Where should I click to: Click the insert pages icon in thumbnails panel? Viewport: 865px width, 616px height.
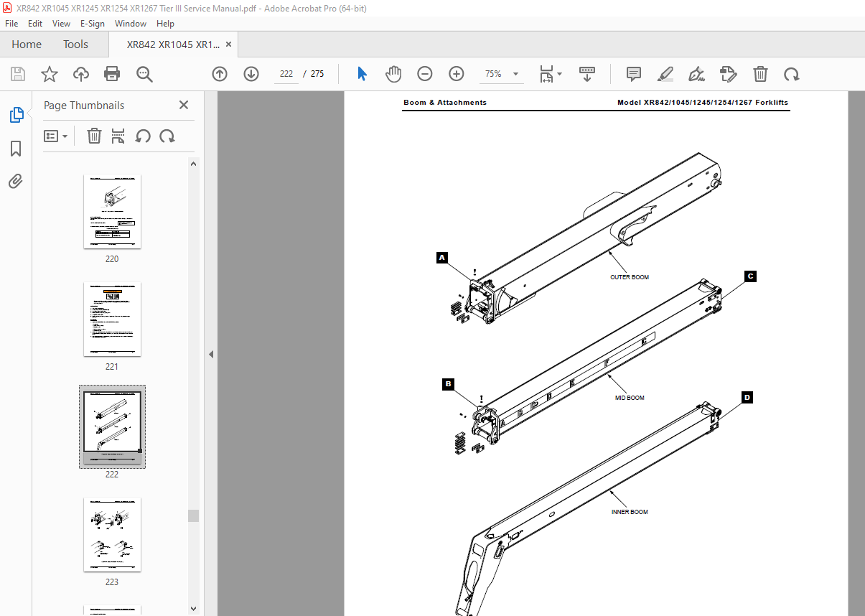[118, 136]
